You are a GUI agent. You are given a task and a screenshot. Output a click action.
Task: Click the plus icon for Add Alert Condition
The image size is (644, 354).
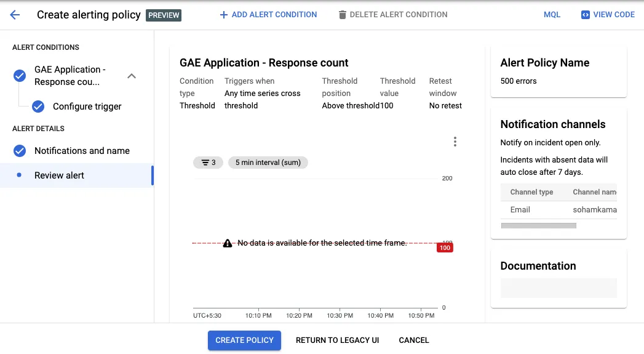(224, 15)
